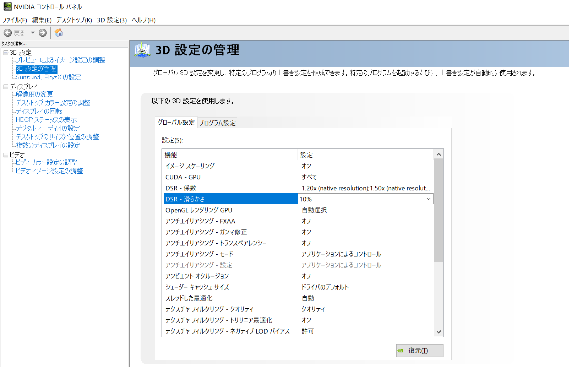Viewport: 588px width, 368px height.
Task: Open the DSR - 滑らかさ 10% dropdown
Action: tap(365, 199)
